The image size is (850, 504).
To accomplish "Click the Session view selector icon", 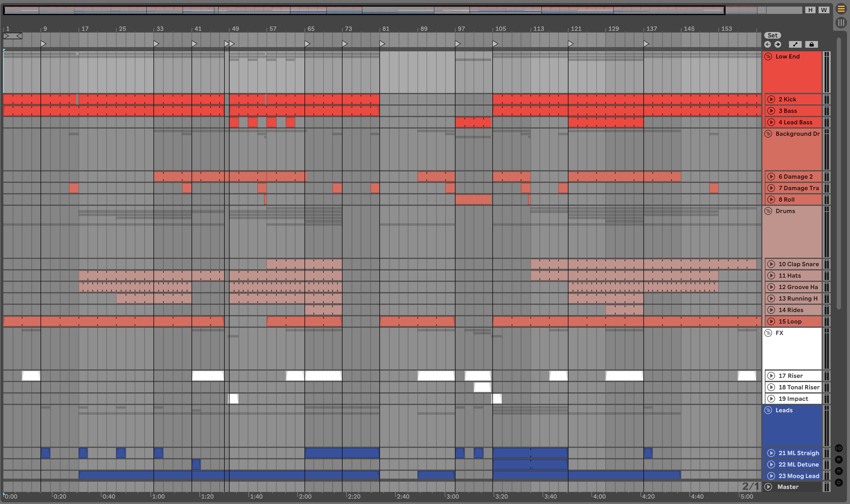I will point(841,23).
